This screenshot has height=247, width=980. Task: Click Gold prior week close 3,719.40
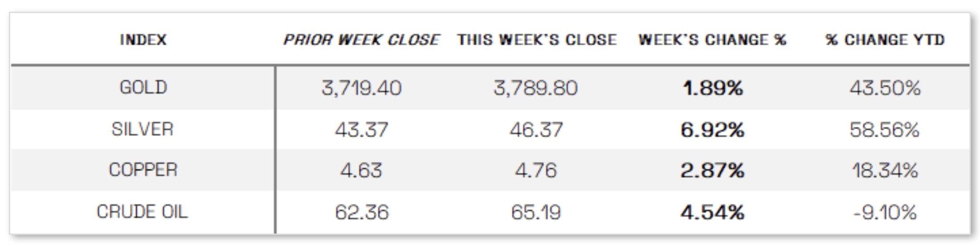(361, 88)
